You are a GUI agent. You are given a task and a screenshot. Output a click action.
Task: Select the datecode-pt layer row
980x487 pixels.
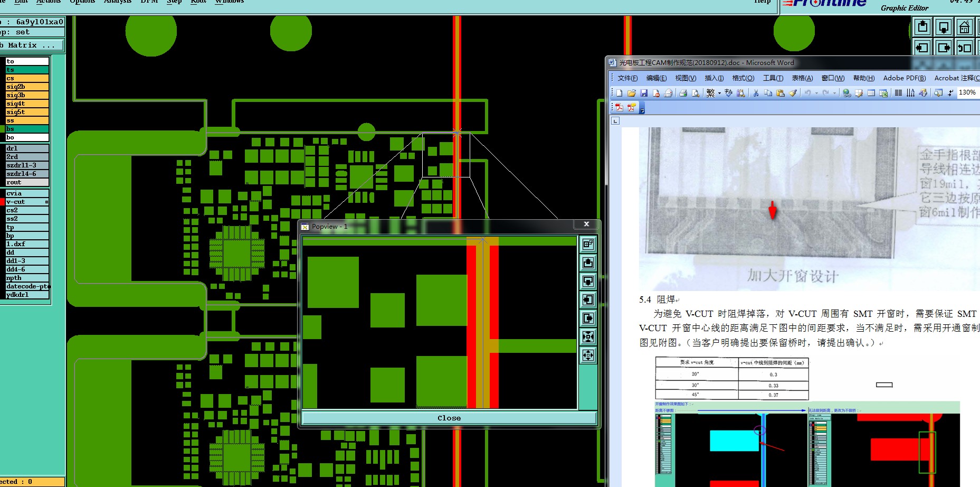click(x=27, y=286)
